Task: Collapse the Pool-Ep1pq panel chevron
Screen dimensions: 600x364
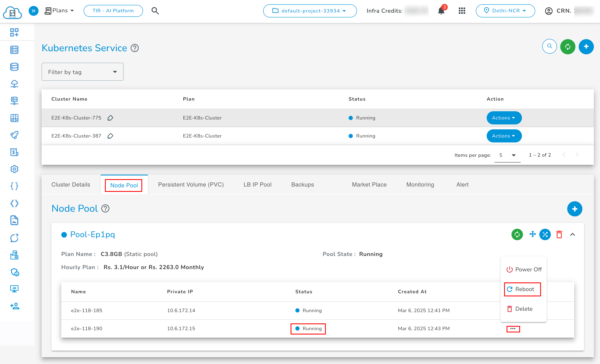Action: tap(573, 234)
